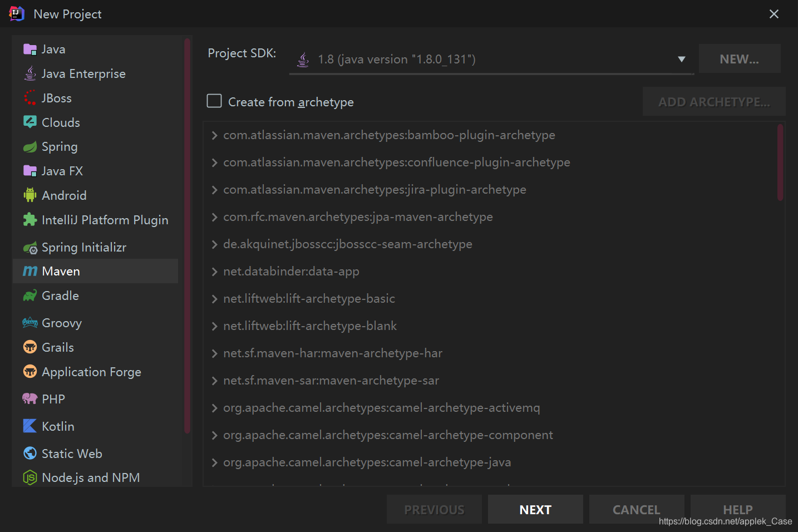
Task: Select Java project type label
Action: point(53,50)
